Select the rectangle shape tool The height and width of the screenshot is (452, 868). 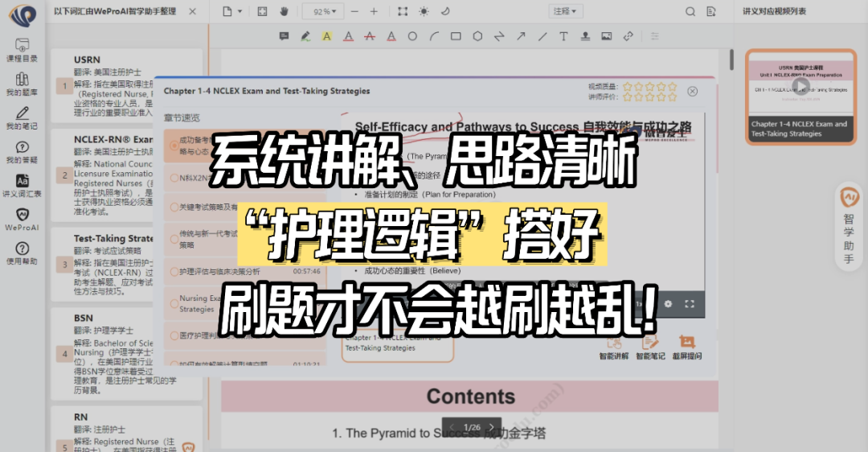coord(456,36)
